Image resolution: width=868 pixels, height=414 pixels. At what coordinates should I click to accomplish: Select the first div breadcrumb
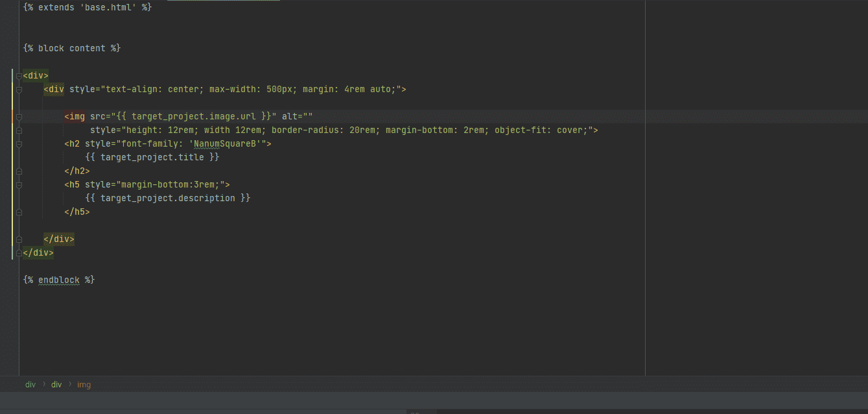point(30,385)
